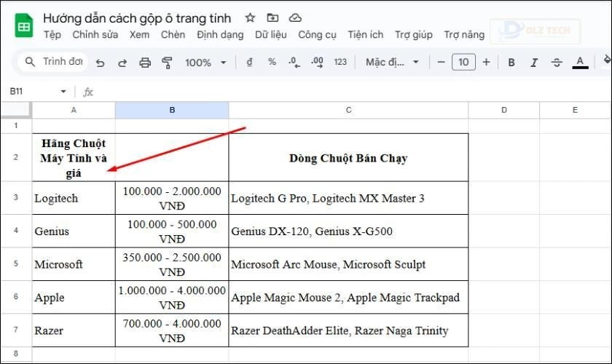
Task: Select cell Genius DX-120, Genius X-G500
Action: tap(348, 231)
